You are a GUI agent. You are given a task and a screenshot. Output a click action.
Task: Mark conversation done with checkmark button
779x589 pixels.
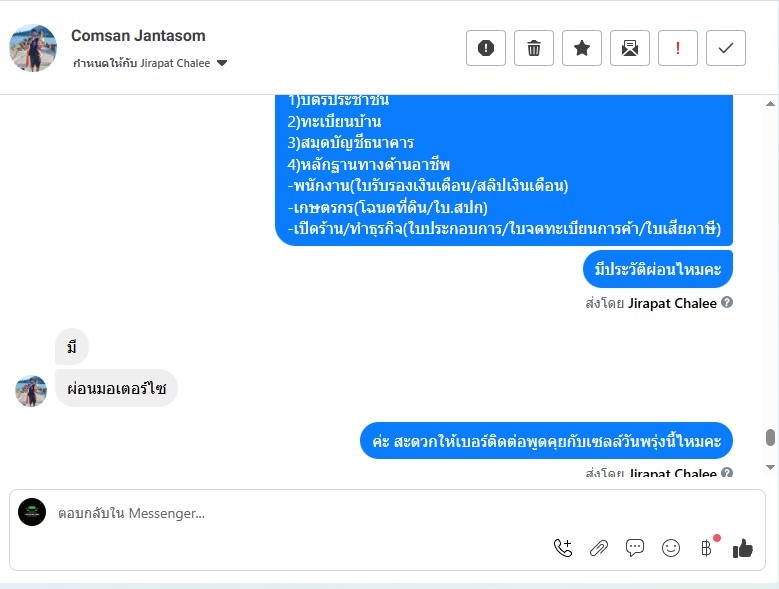tap(726, 48)
